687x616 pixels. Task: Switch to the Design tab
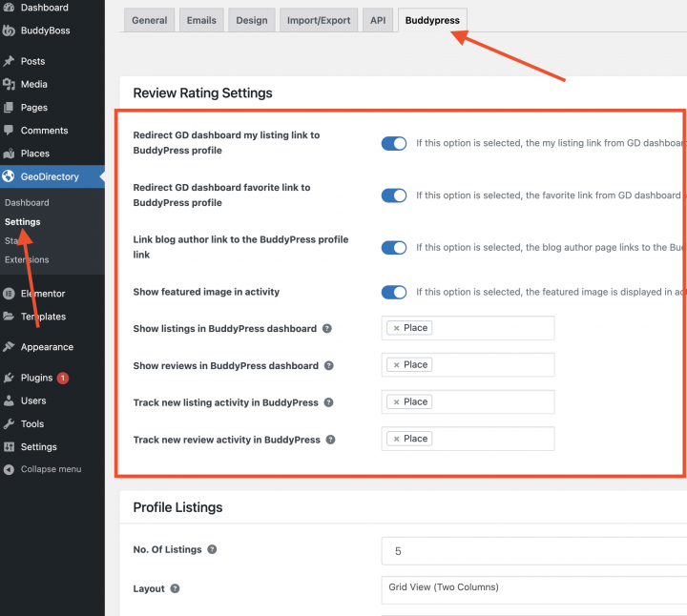click(x=253, y=20)
